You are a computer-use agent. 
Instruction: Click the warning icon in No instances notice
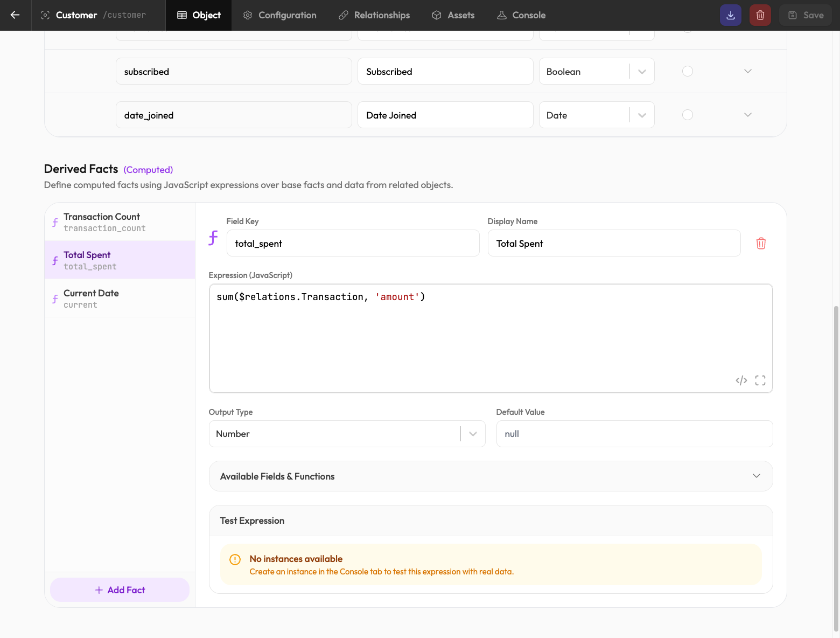[x=235, y=559]
